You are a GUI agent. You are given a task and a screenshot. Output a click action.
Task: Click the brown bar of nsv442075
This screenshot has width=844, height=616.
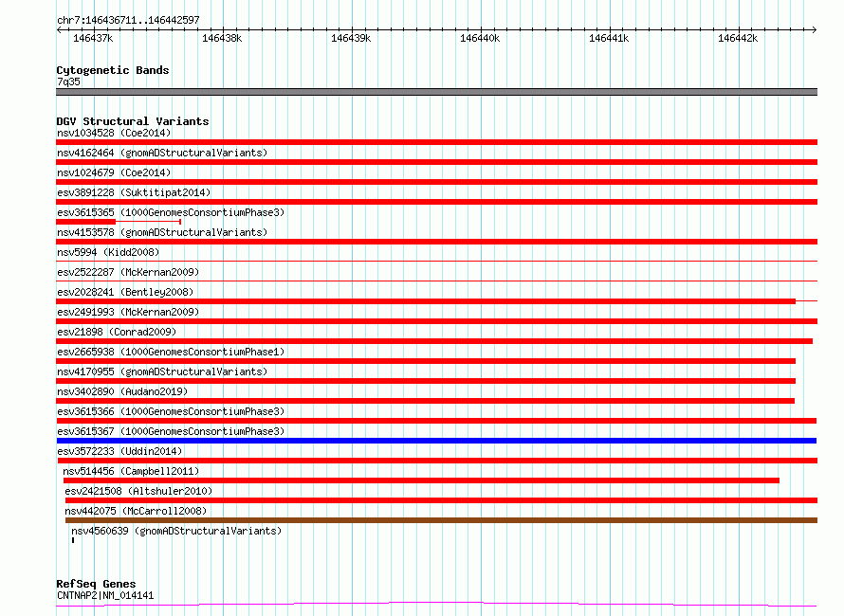(441, 520)
